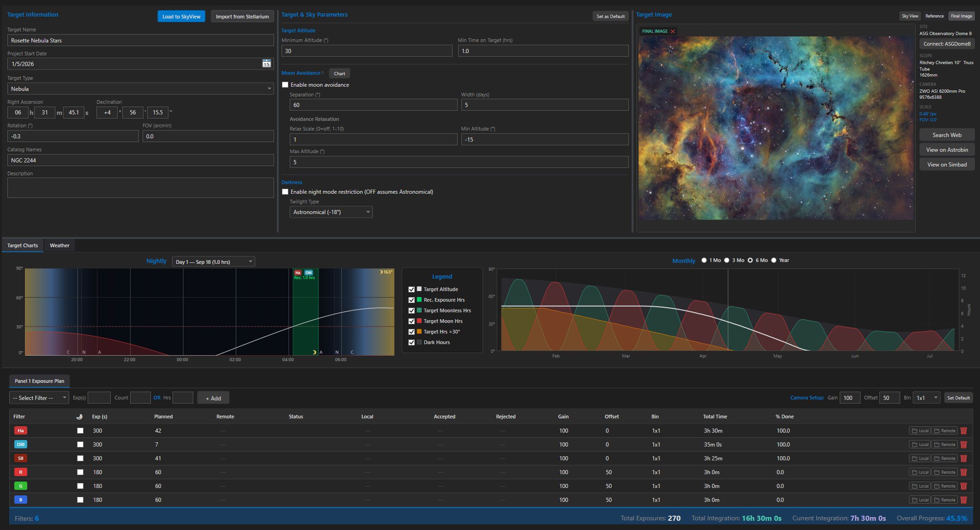Viewport: 980px width, 530px height.
Task: Click View on Astrobin button
Action: click(x=947, y=150)
